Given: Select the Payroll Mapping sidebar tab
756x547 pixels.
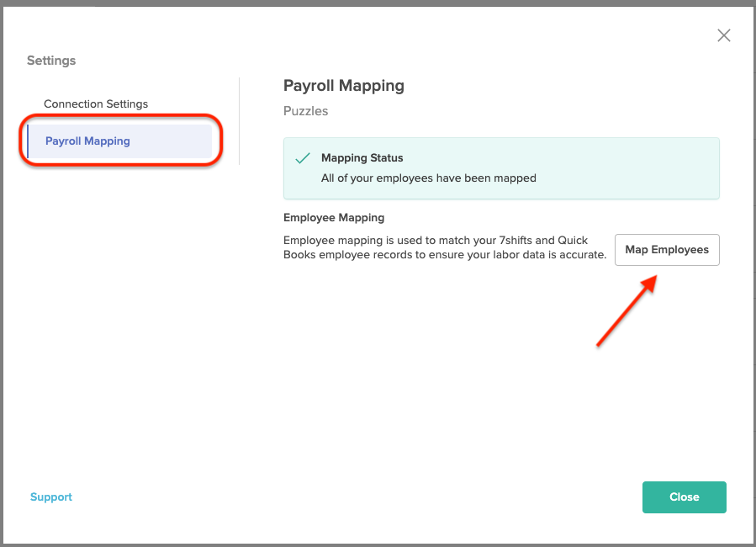Looking at the screenshot, I should [x=119, y=141].
